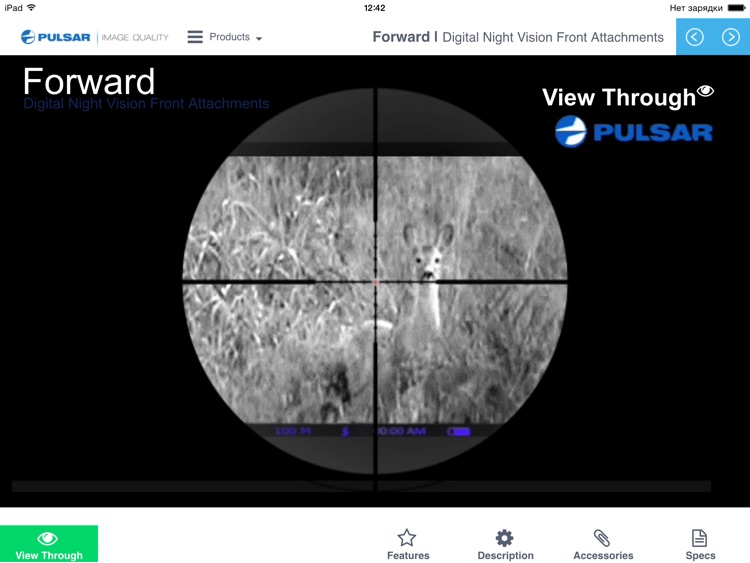This screenshot has height=563, width=750.
Task: Go to next product arrow
Action: 731,37
